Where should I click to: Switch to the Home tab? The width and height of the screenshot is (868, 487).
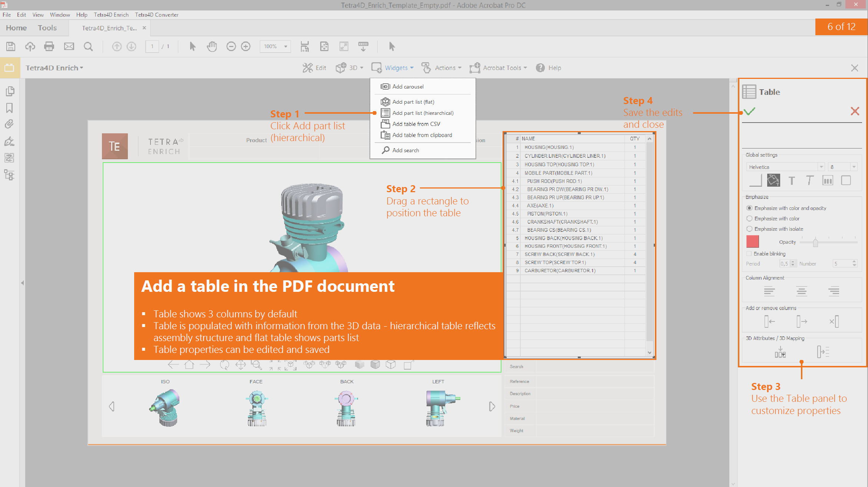coord(16,28)
